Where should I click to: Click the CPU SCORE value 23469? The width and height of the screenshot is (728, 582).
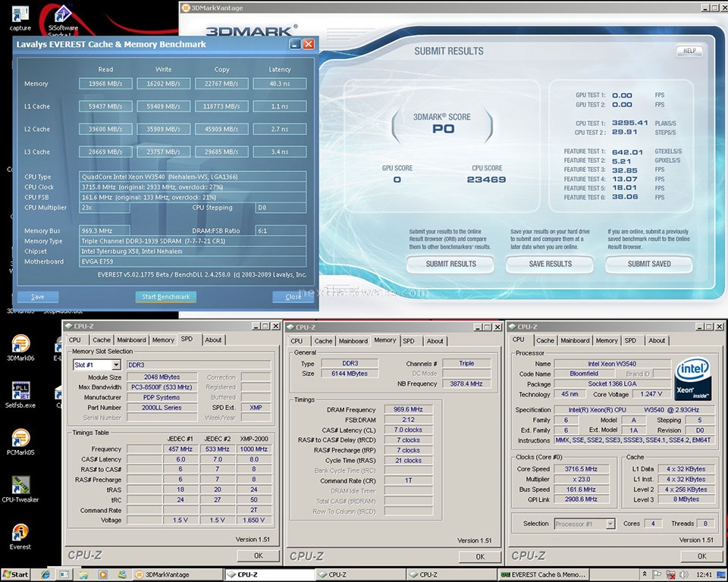pyautogui.click(x=487, y=180)
